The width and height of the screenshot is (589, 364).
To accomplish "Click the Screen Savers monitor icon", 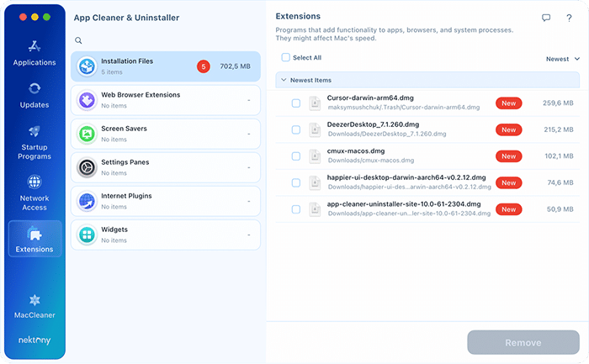I will (88, 134).
